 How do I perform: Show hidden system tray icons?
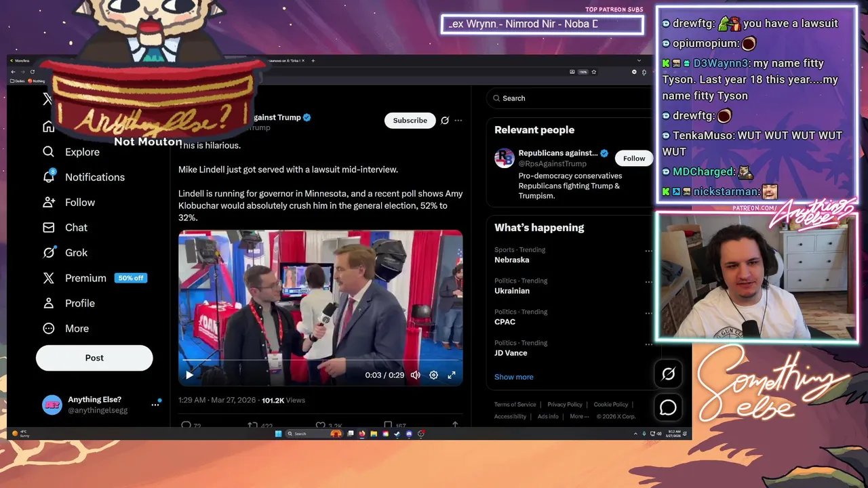[x=635, y=434]
